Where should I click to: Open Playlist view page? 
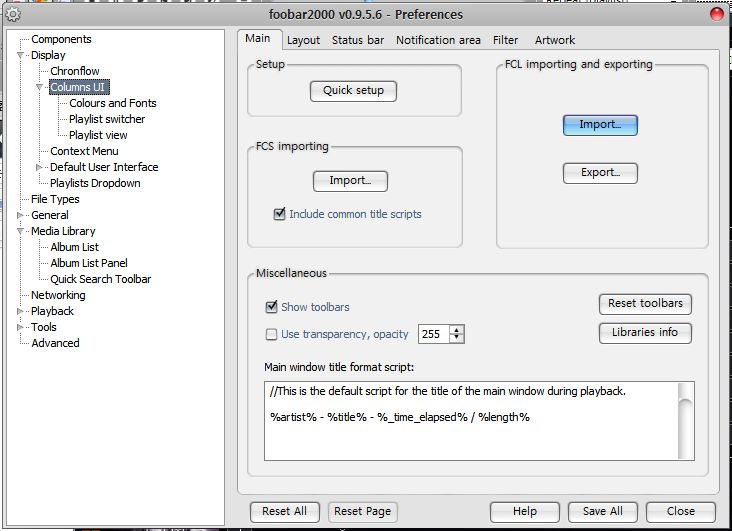pyautogui.click(x=98, y=135)
